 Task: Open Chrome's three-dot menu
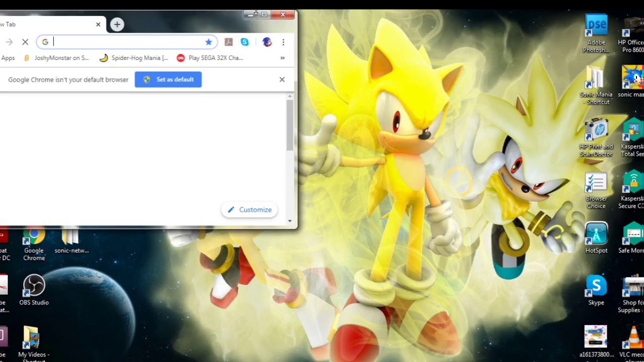point(283,42)
